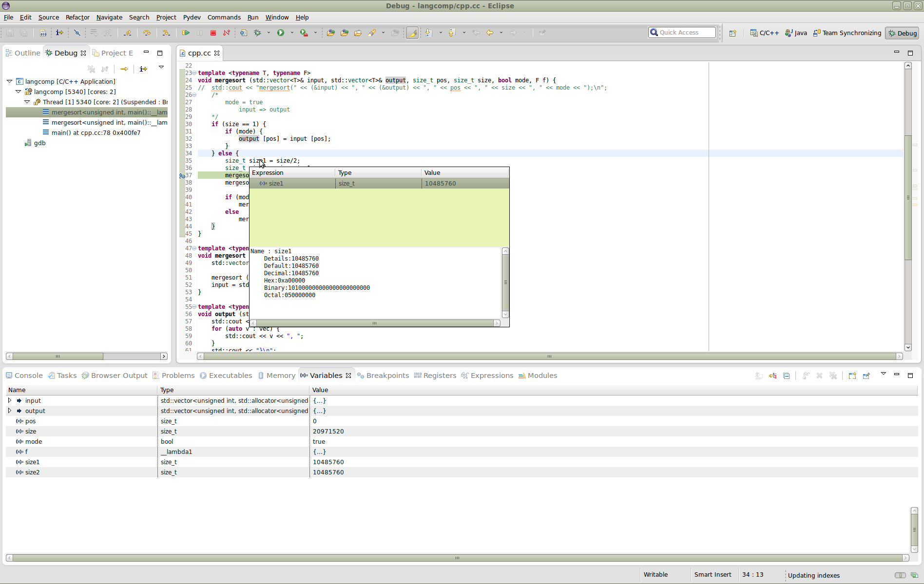Click the Debug view horizontal scrollbar thumb

(x=58, y=356)
